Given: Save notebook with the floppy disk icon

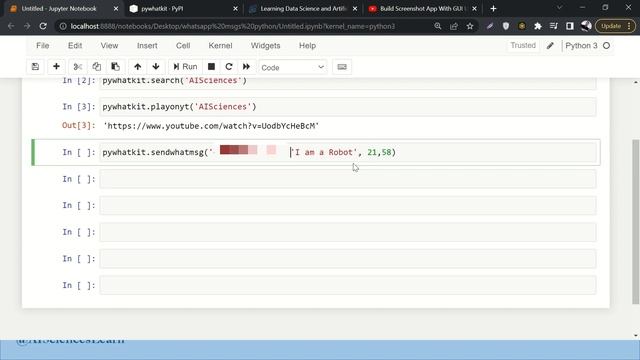Looking at the screenshot, I should click(x=36, y=67).
